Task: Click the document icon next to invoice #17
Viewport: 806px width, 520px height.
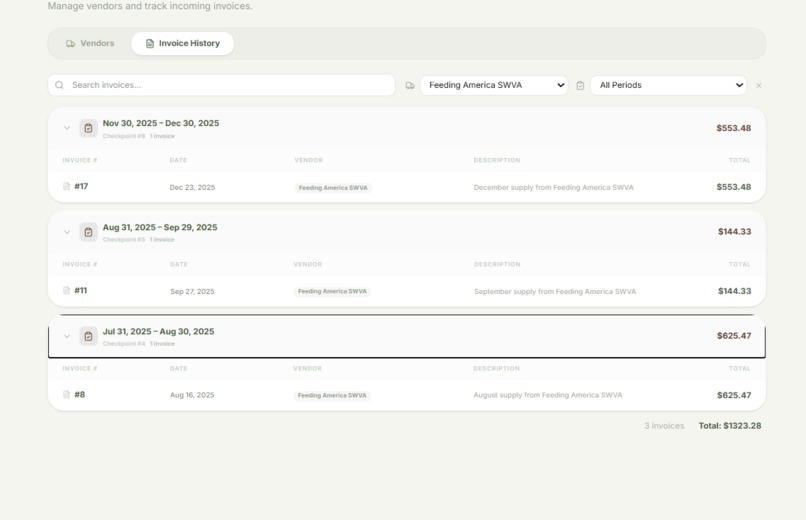Action: [x=66, y=186]
